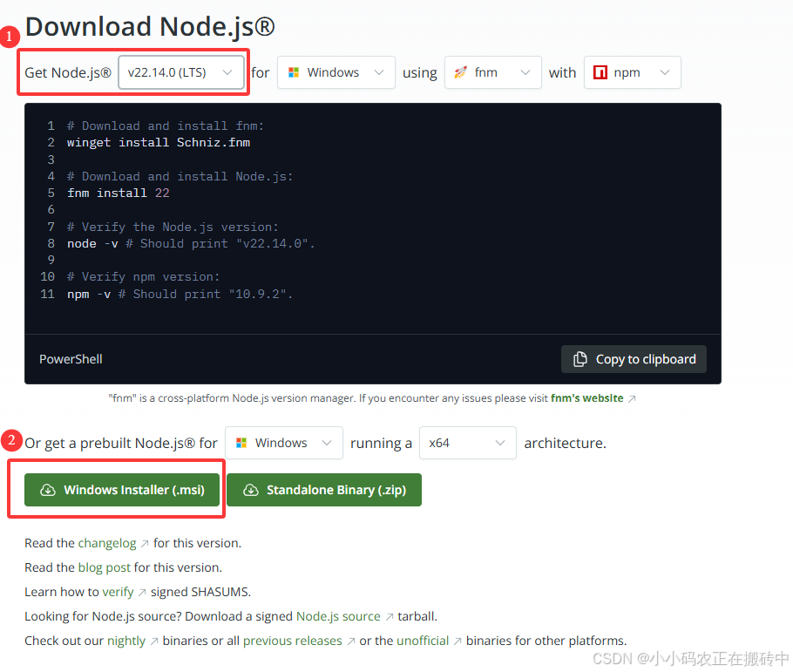Click the Windows logo icon in the OS selector
This screenshot has height=672, width=793.
[x=293, y=72]
